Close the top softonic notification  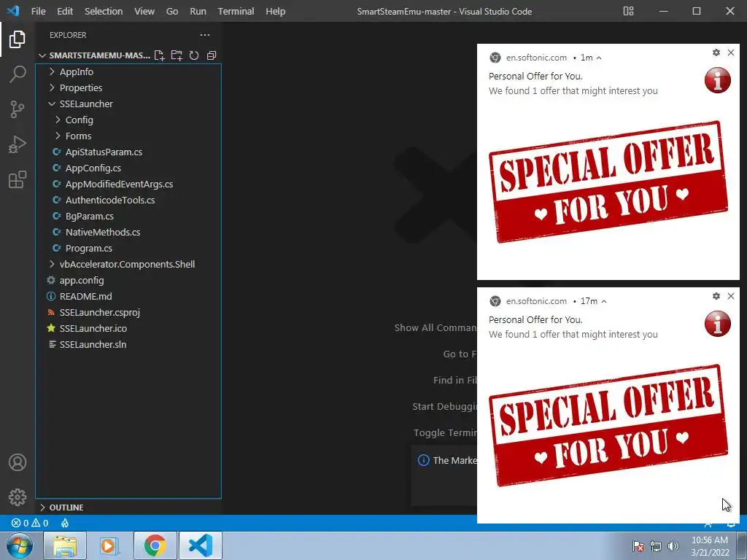tap(731, 52)
